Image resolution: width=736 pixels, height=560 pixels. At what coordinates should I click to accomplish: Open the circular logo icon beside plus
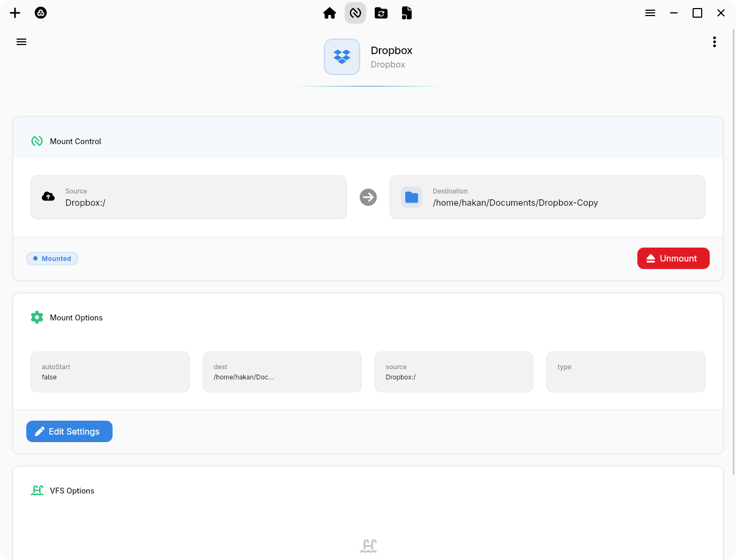click(41, 13)
